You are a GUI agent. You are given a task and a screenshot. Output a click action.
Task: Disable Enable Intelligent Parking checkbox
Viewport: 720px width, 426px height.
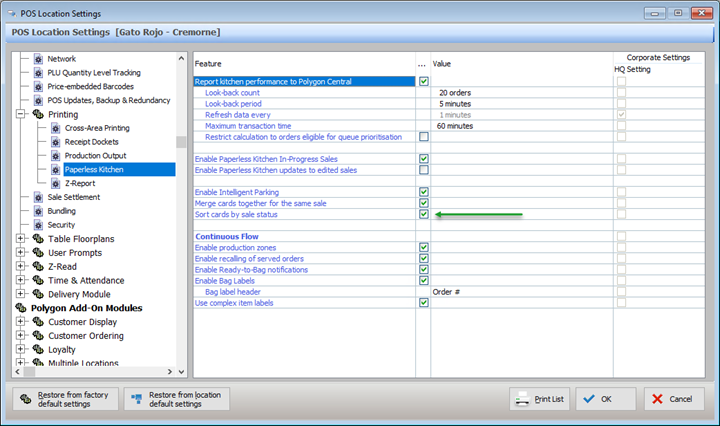[424, 192]
